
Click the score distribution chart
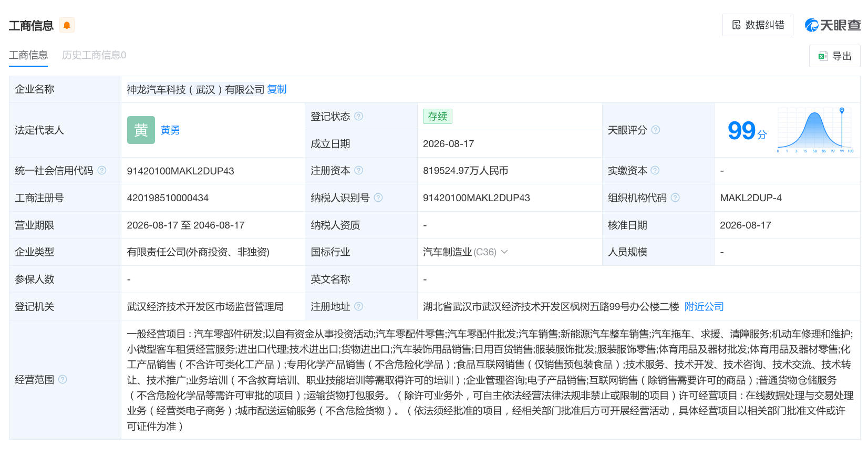coord(815,130)
